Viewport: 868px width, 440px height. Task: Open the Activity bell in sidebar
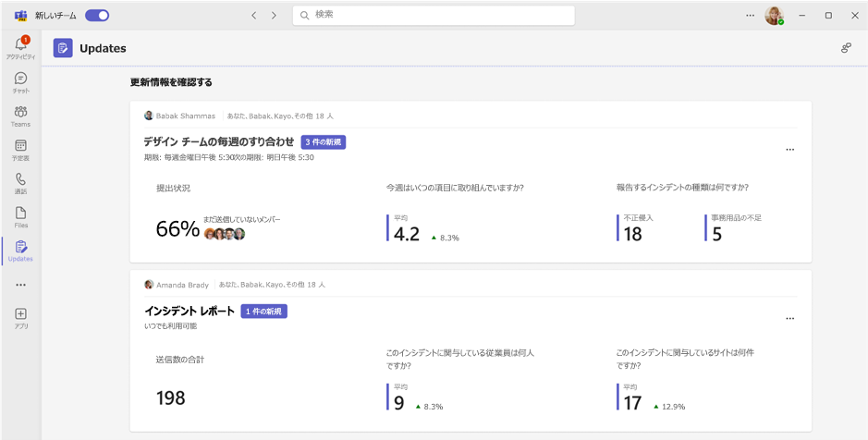tap(20, 48)
